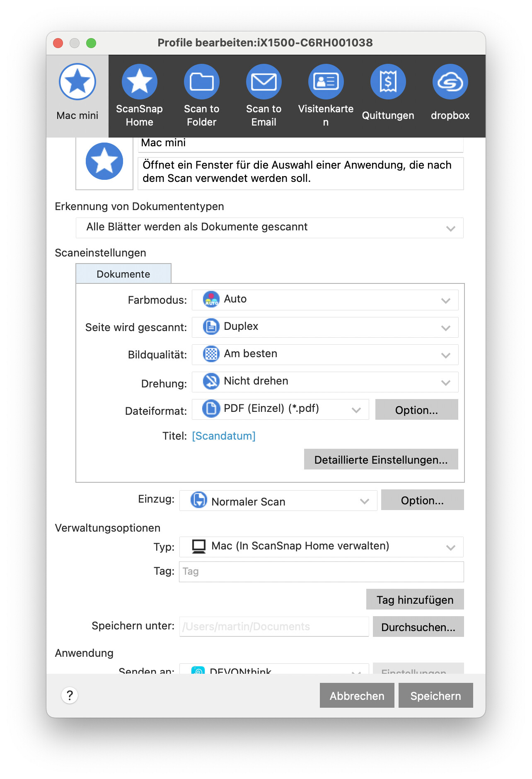Select the Scan to Folder profile
This screenshot has width=532, height=779.
coord(201,82)
